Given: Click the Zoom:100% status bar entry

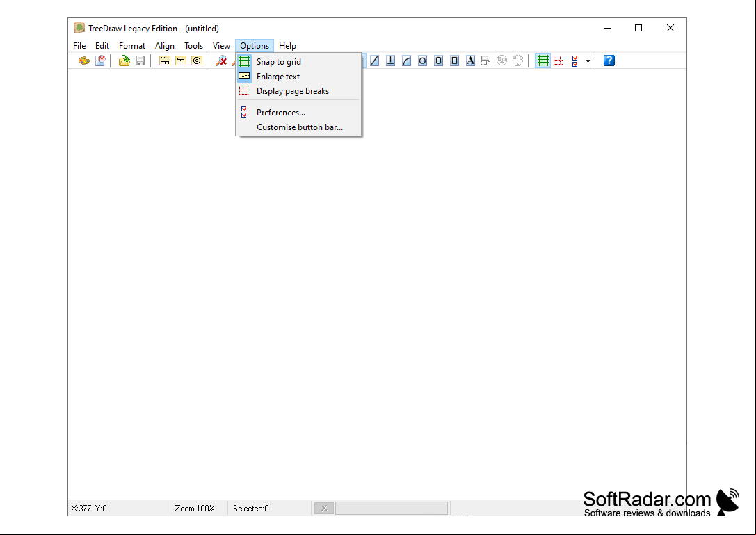Looking at the screenshot, I should pyautogui.click(x=195, y=509).
